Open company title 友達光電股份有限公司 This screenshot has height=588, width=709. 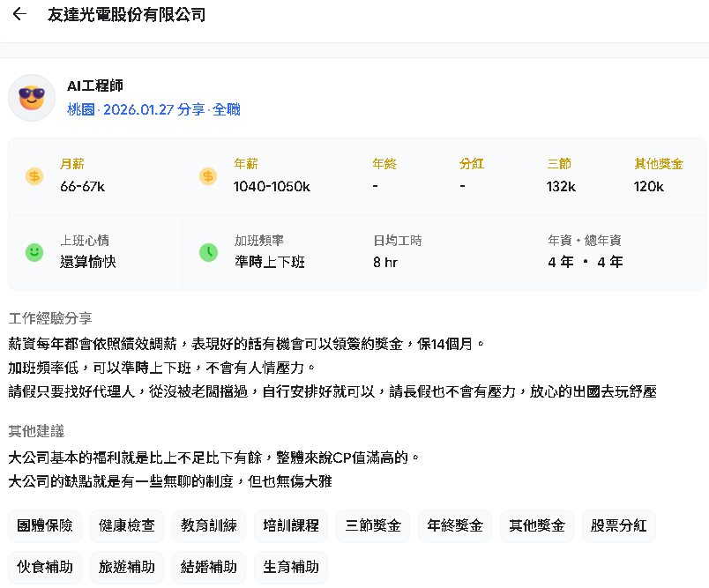click(x=126, y=15)
